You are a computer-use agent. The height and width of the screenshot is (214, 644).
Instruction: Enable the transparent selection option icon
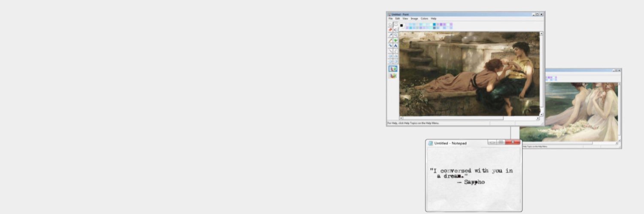pos(393,75)
